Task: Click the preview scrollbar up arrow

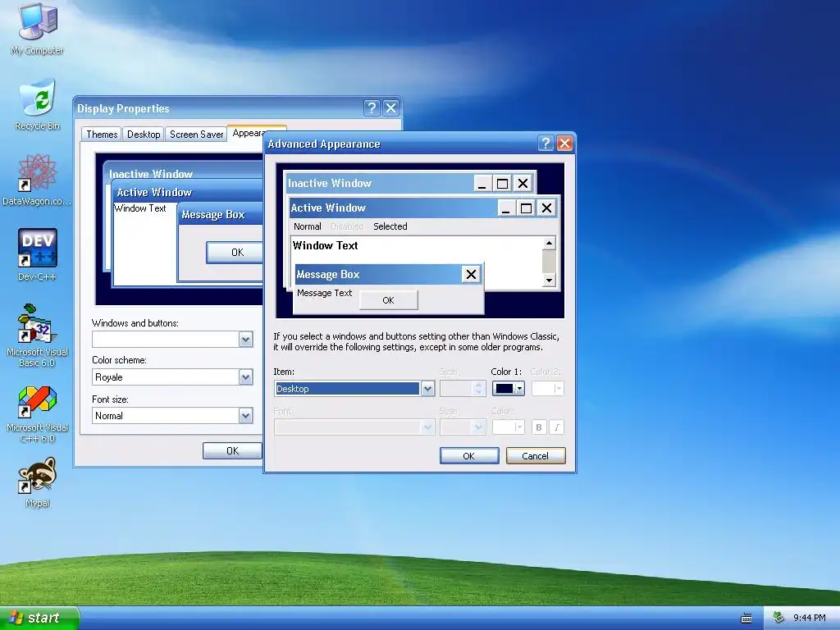Action: (549, 243)
